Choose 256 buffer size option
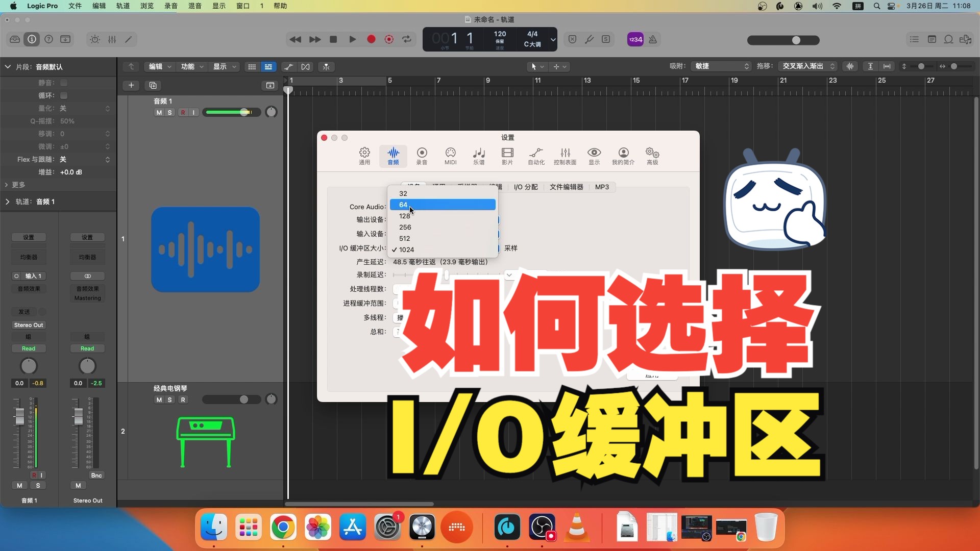The height and width of the screenshot is (551, 980). (443, 227)
